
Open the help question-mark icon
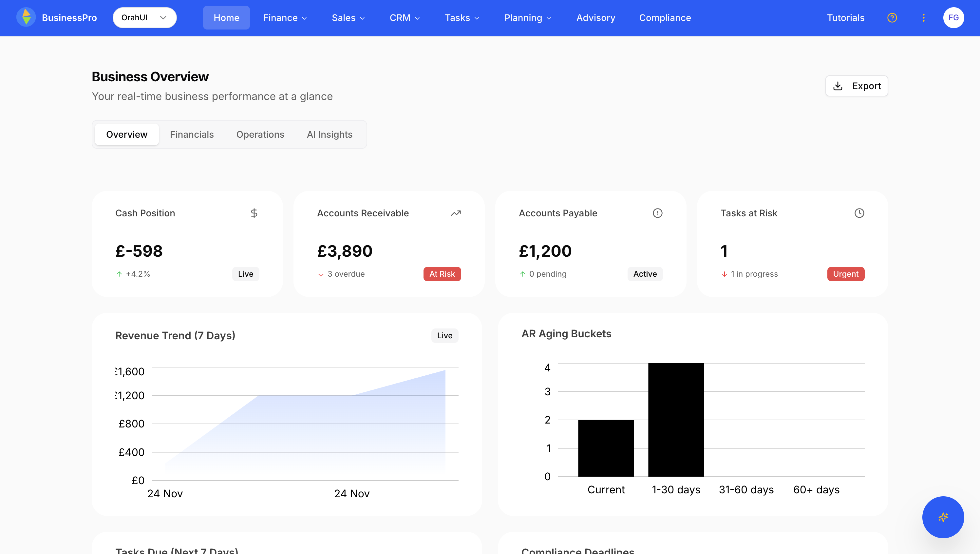pyautogui.click(x=892, y=17)
